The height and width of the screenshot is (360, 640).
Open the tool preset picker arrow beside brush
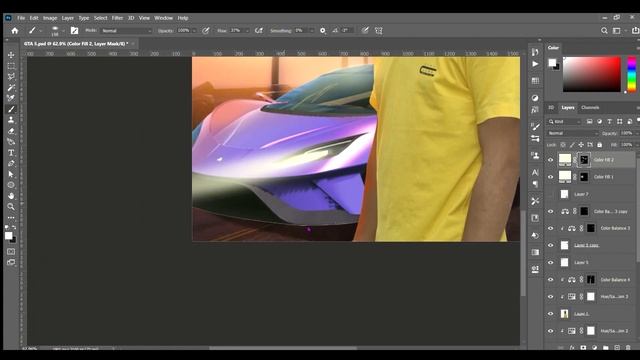click(40, 31)
